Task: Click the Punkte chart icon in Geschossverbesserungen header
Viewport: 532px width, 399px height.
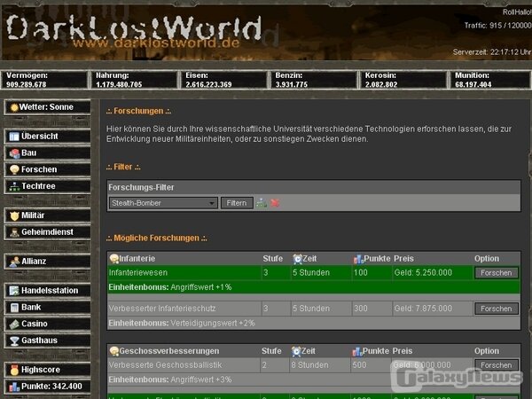Action: (x=357, y=351)
